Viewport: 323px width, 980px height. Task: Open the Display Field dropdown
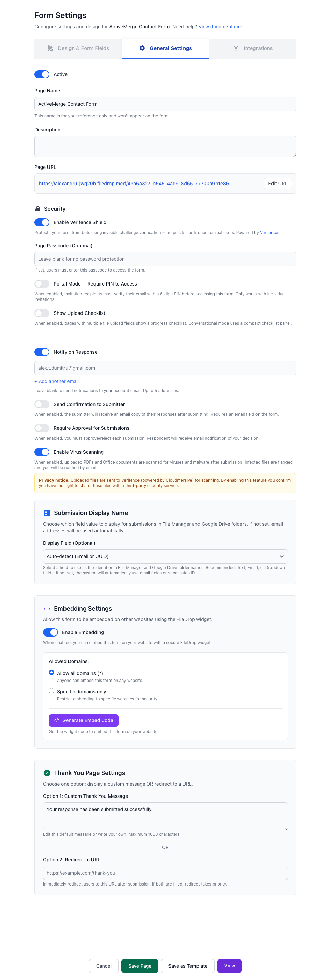(165, 556)
